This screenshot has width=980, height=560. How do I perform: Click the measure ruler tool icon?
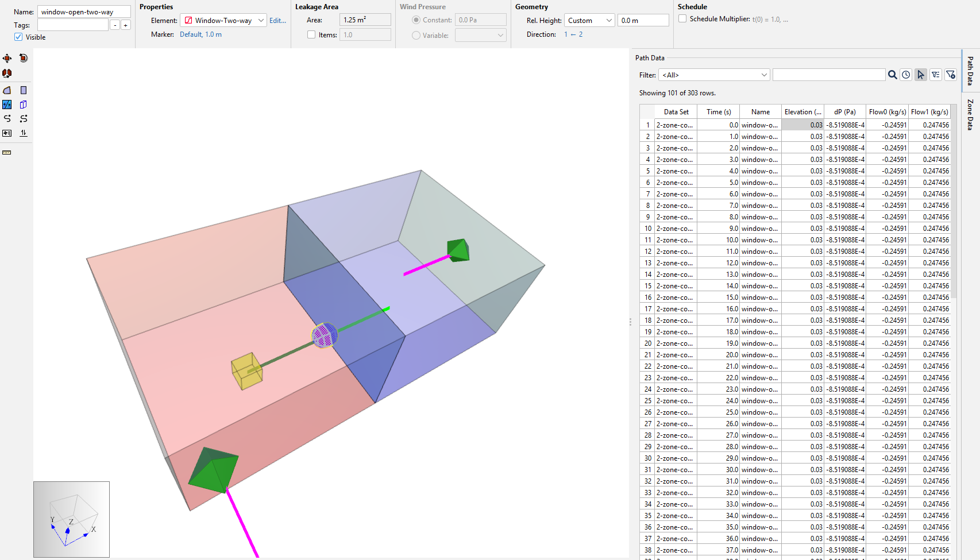point(7,152)
